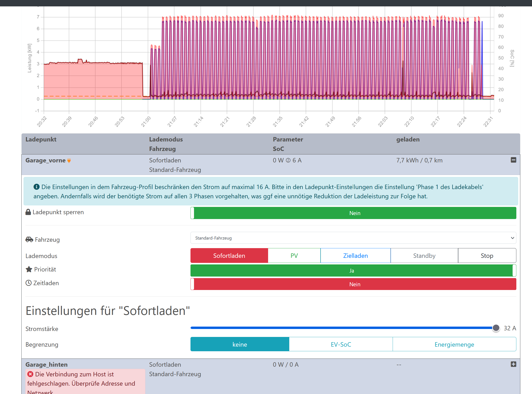Click the red error icon under Garage_hinten
The height and width of the screenshot is (394, 532).
click(30, 374)
